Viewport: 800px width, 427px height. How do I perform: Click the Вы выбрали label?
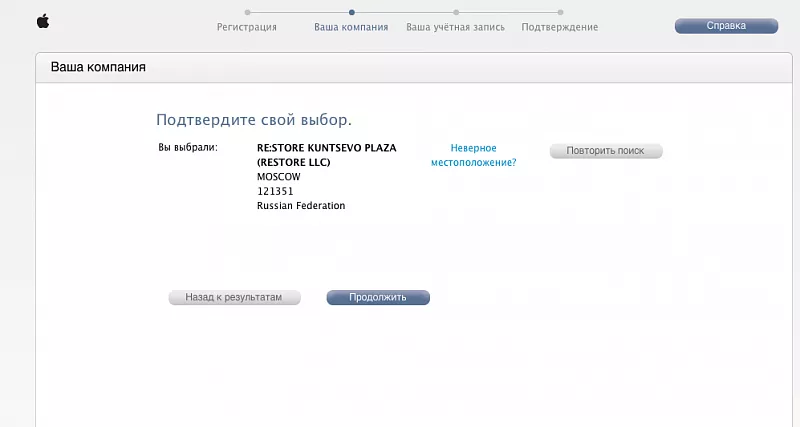pyautogui.click(x=188, y=147)
